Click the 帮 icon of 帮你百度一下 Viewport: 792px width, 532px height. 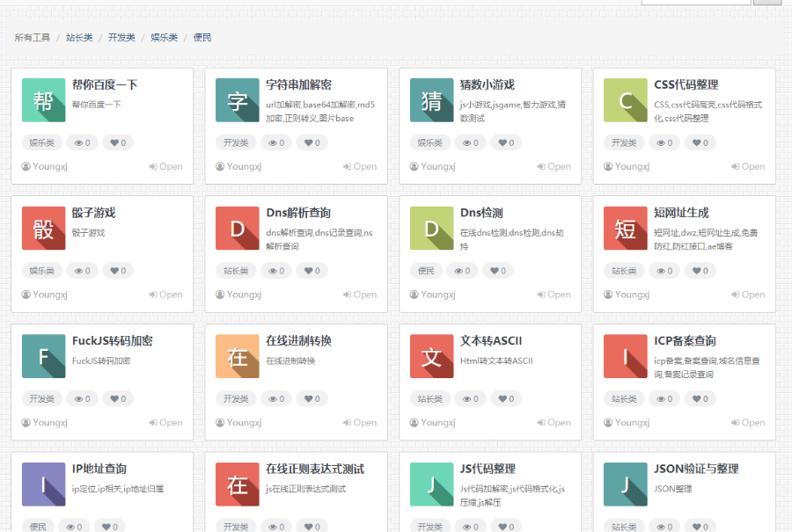point(42,100)
